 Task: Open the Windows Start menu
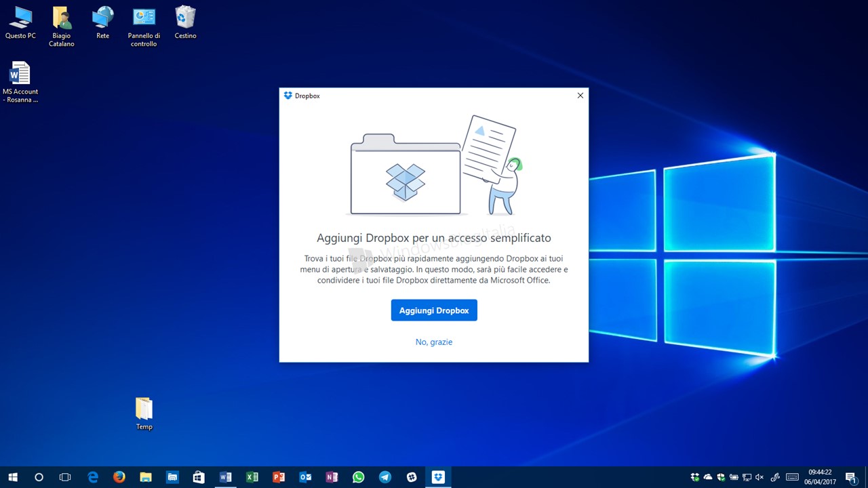click(13, 477)
